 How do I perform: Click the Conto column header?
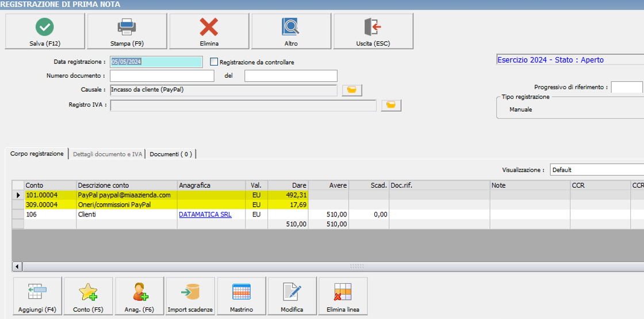(51, 185)
